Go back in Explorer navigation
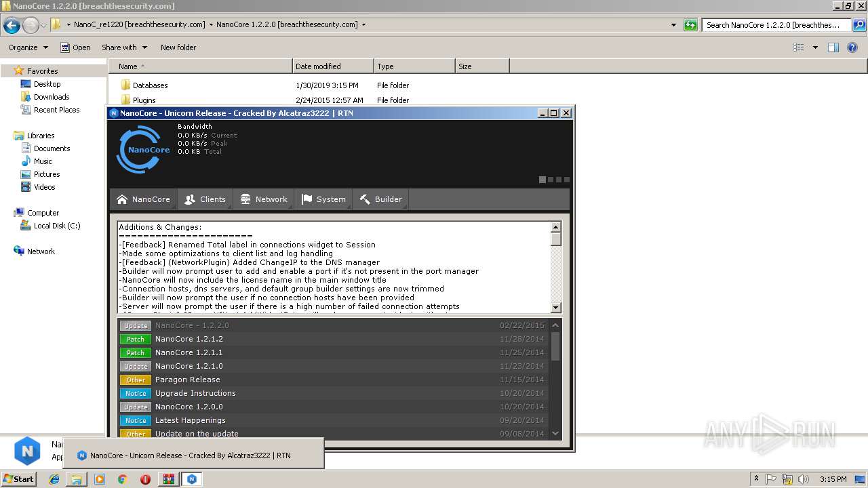868x488 pixels. 12,26
